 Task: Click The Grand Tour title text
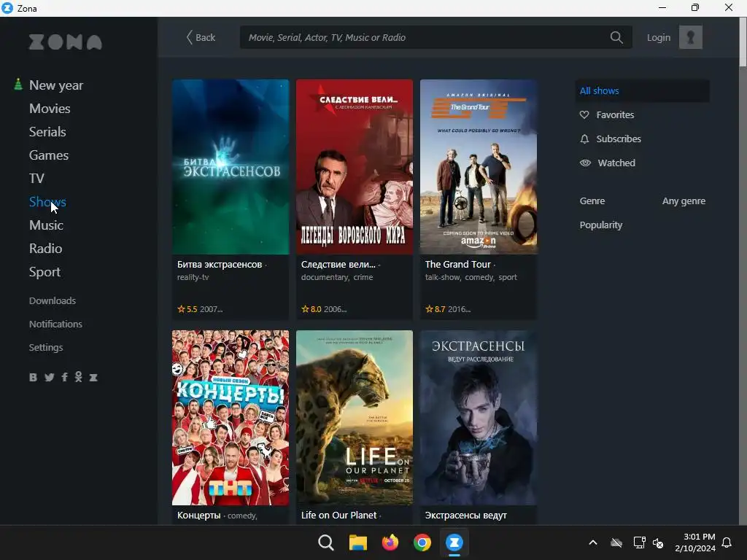[x=458, y=264]
